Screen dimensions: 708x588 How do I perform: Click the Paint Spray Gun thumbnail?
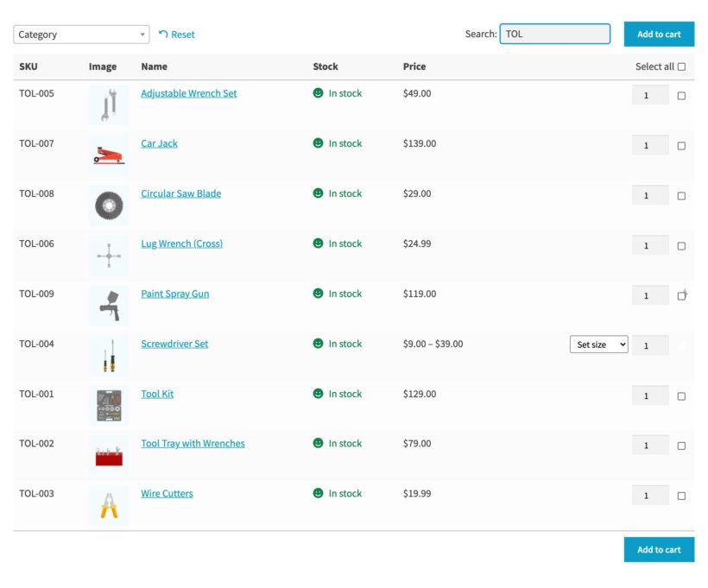(x=109, y=306)
